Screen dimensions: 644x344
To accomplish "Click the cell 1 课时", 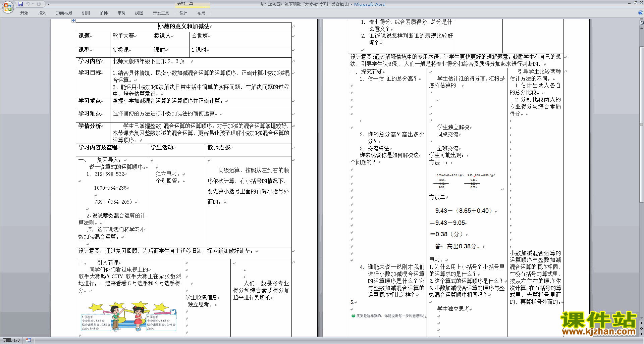I will tap(199, 50).
